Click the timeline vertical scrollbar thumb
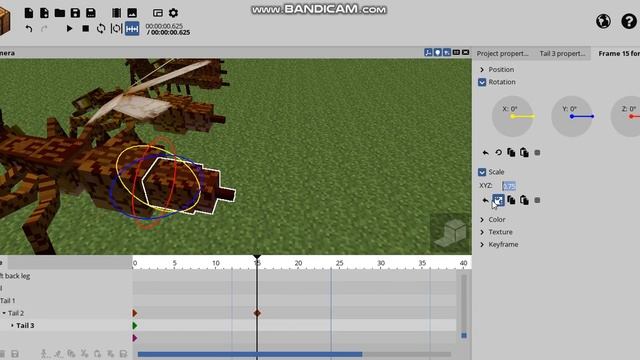Image resolution: width=640 pixels, height=360 pixels. click(x=464, y=336)
